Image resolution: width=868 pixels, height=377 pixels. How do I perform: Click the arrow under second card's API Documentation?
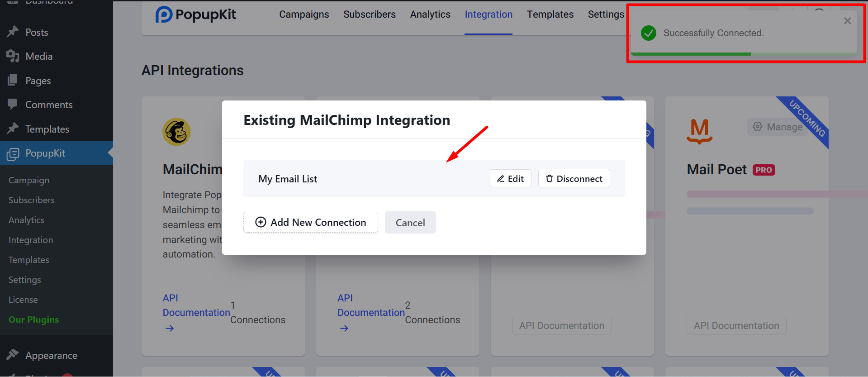point(344,328)
